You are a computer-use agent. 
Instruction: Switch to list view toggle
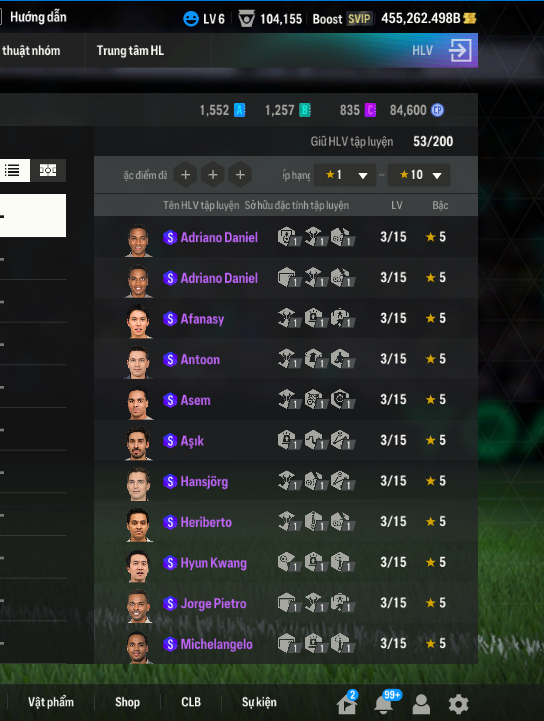[x=13, y=171]
